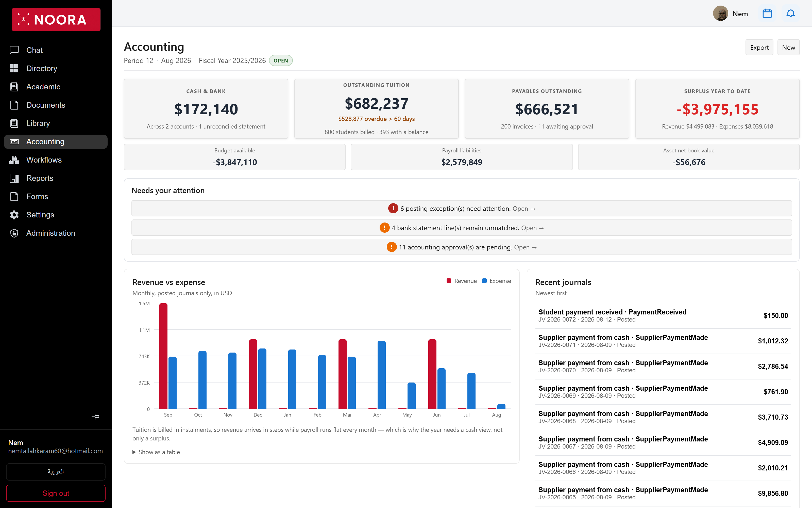Click the OPEN period status badge

click(280, 60)
